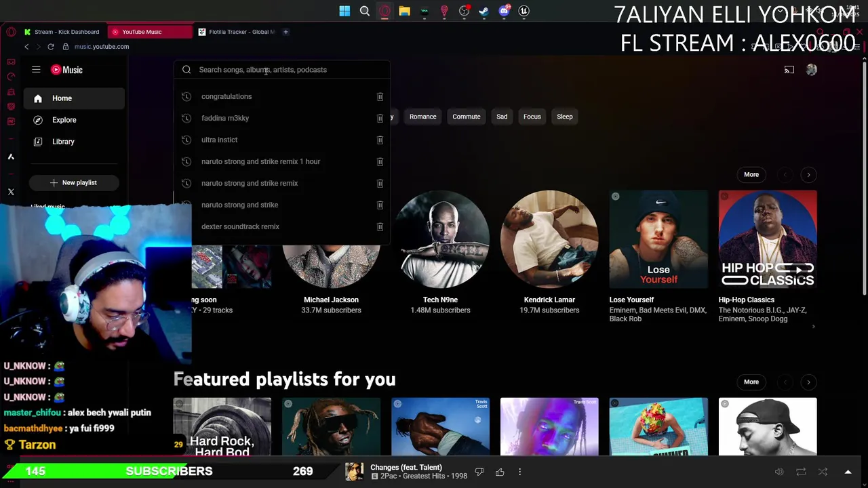Click More above the artists row
Viewport: 868px width, 488px height.
[751, 175]
